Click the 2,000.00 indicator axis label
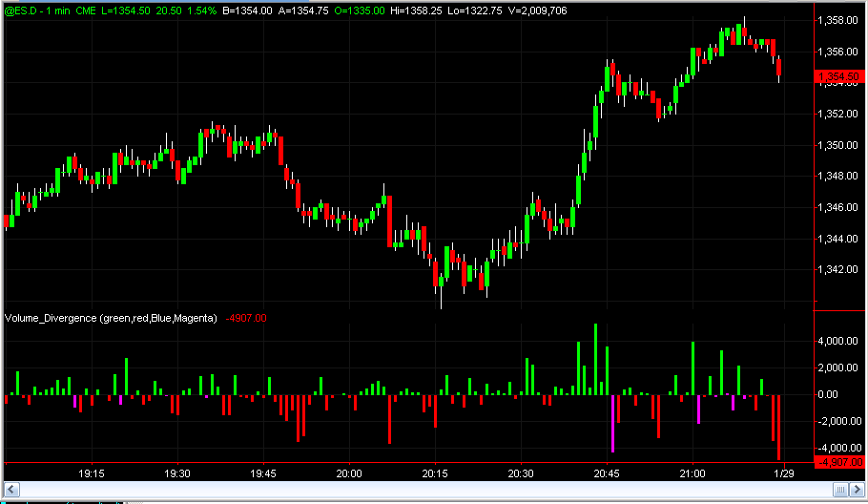 click(837, 367)
